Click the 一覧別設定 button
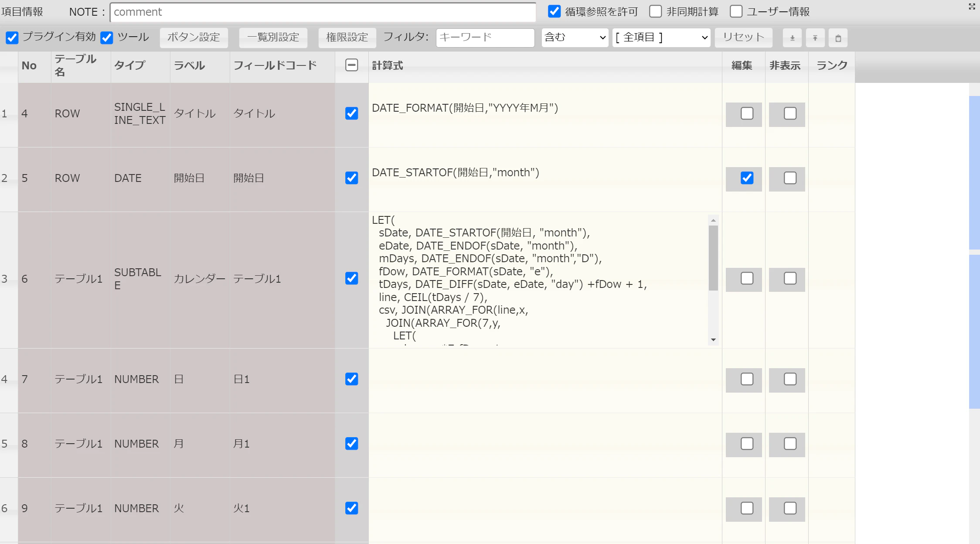The image size is (980, 544). click(x=273, y=38)
